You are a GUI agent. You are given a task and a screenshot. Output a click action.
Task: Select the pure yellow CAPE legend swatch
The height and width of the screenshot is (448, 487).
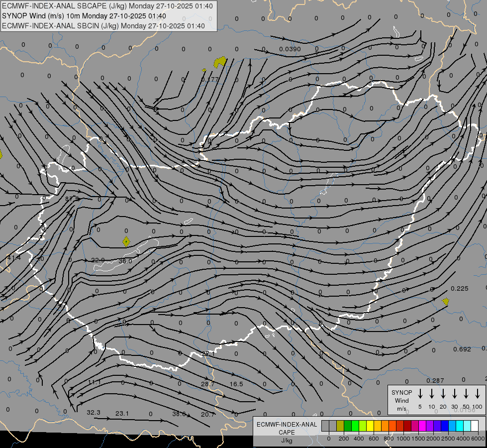[370, 426]
